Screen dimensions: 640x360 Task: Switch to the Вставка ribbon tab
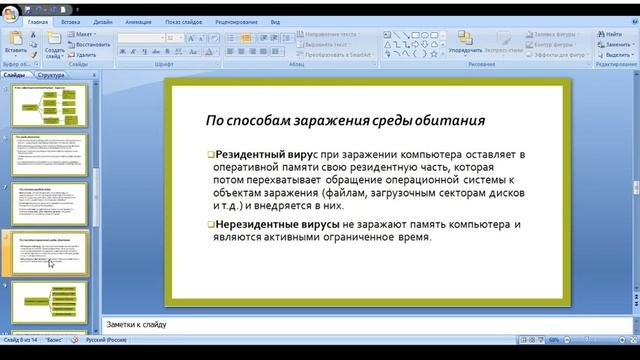coord(70,22)
